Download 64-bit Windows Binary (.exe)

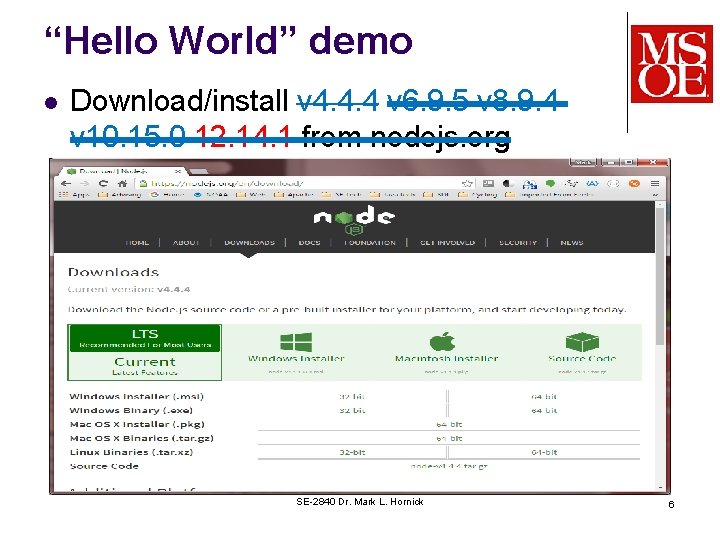[x=544, y=411]
